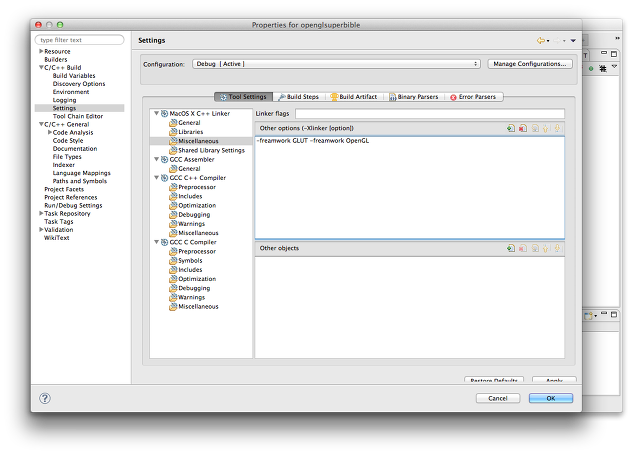Screen dimensions: 630x455
Task: Click the lower maximize icon in the background window
Action: click(614, 314)
